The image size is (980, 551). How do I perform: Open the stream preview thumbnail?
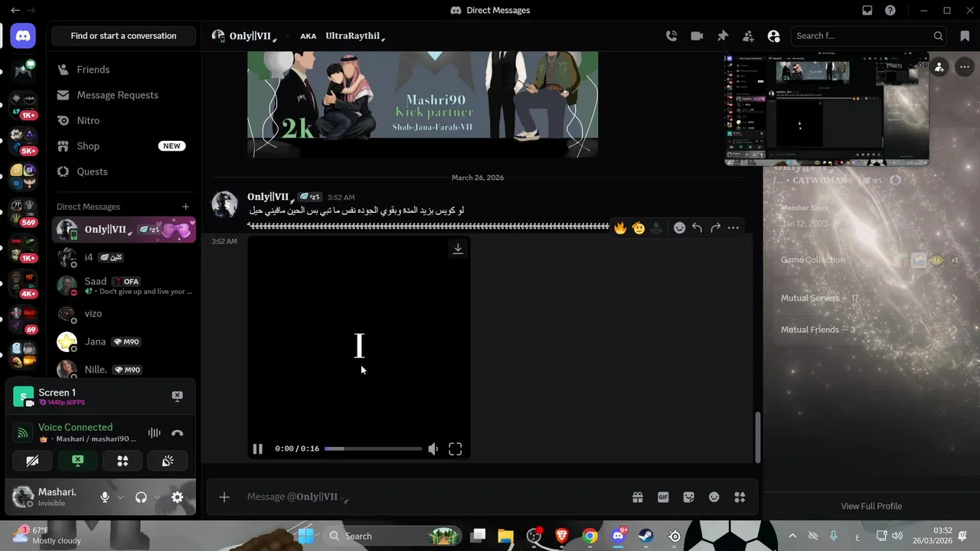(827, 109)
